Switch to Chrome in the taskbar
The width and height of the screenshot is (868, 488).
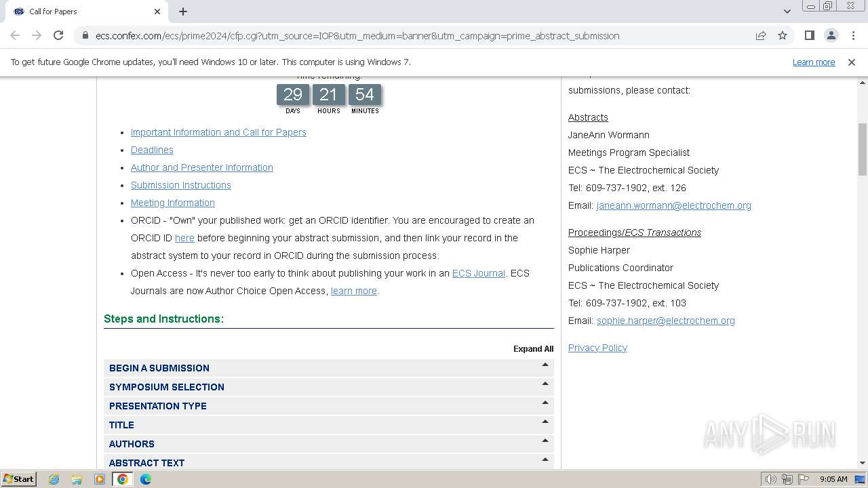click(x=123, y=479)
